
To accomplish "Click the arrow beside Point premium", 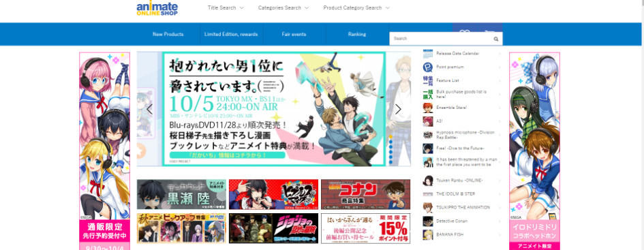I will tap(500, 67).
